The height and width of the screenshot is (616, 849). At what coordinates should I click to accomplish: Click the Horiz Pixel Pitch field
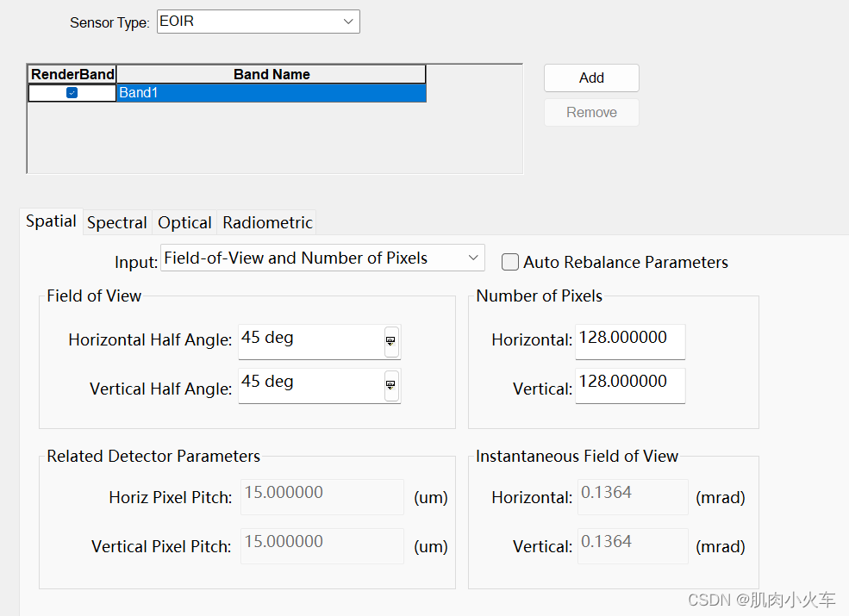(321, 497)
